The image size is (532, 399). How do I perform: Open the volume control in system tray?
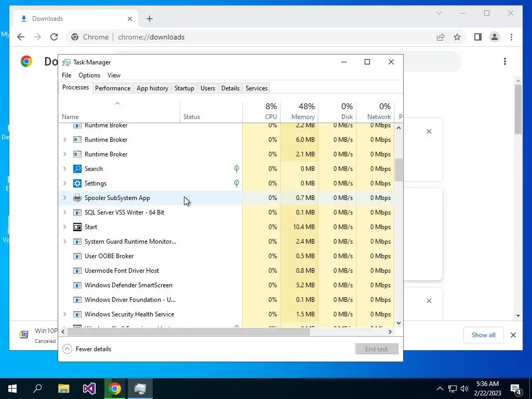[x=464, y=389]
